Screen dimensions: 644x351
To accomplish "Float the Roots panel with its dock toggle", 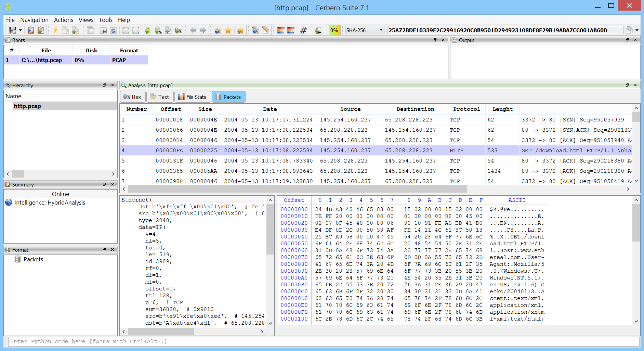I will (x=435, y=40).
